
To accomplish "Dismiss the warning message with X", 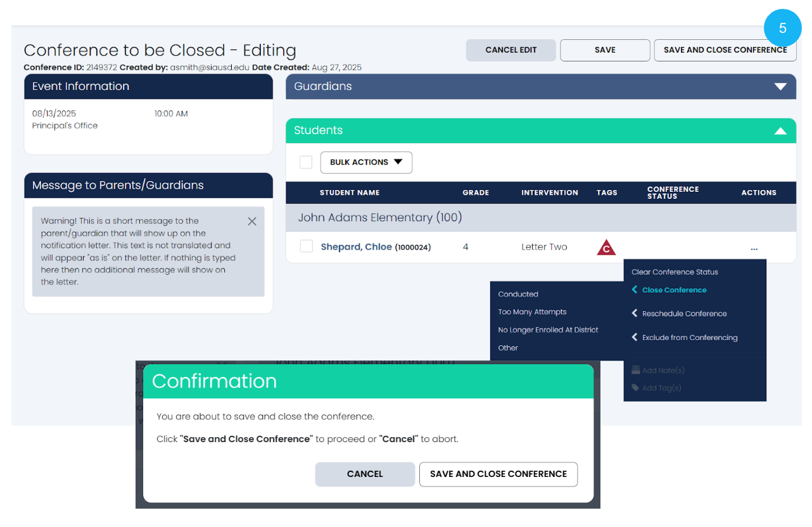I will pos(252,222).
